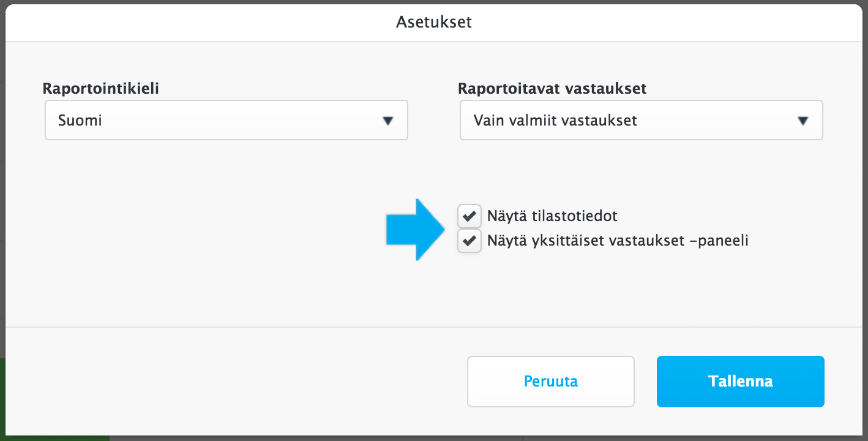The height and width of the screenshot is (441, 868).
Task: Open the 'Vain valmiit vastaukset' selector arrow
Action: (804, 120)
